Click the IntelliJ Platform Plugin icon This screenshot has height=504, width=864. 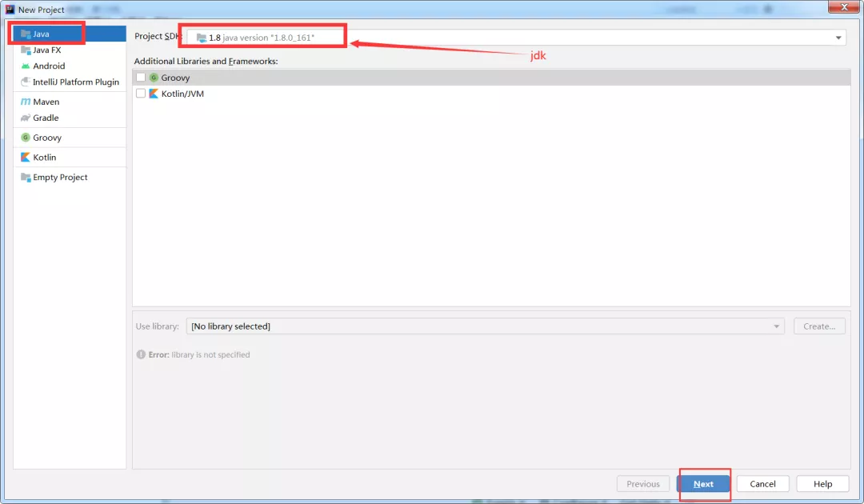(26, 82)
